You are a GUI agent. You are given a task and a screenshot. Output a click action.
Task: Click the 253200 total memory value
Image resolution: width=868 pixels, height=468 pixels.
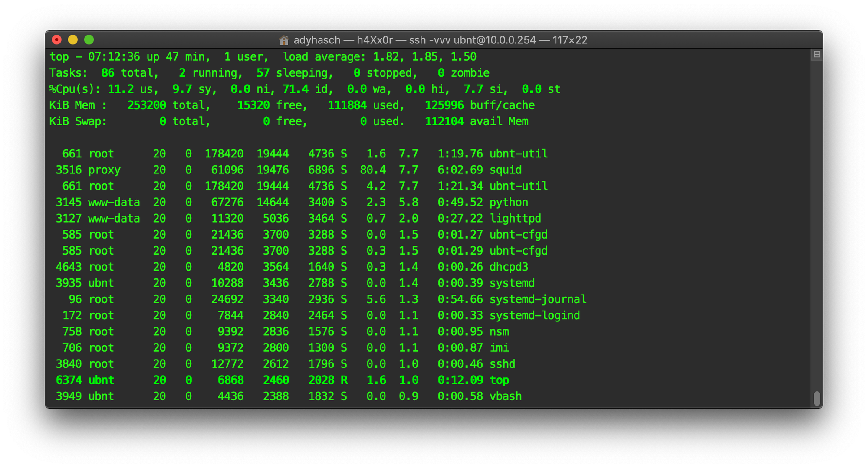pyautogui.click(x=146, y=105)
